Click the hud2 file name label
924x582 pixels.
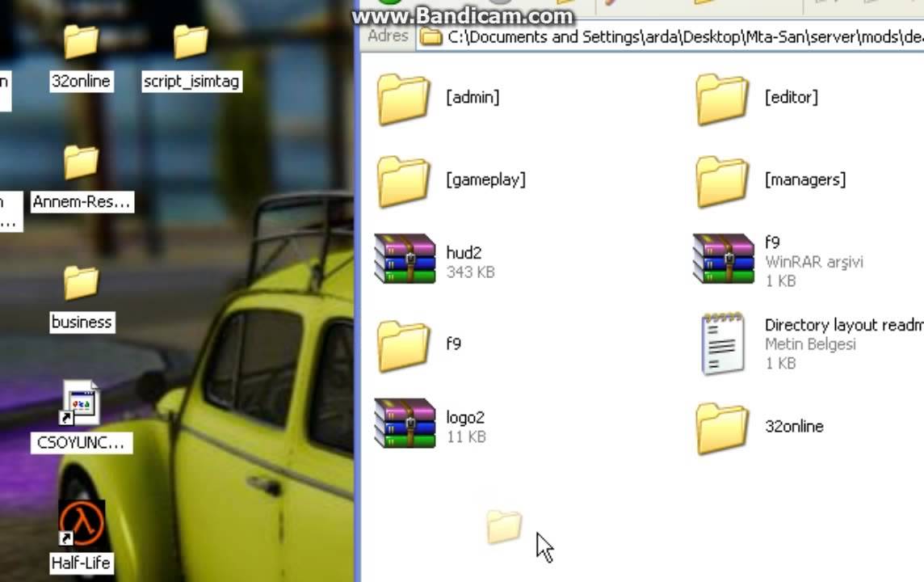coord(464,253)
